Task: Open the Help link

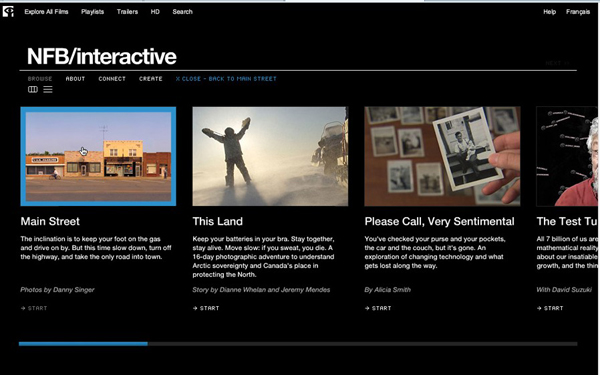Action: (x=549, y=12)
